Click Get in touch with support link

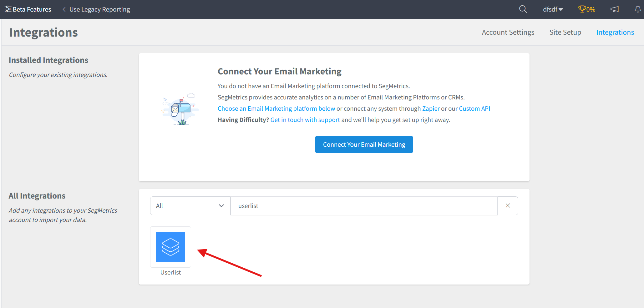click(305, 120)
